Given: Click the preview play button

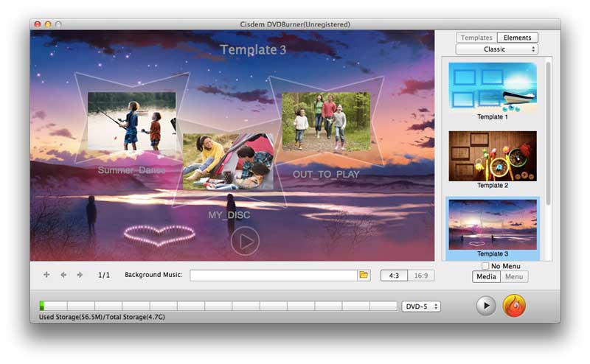Looking at the screenshot, I should coord(486,306).
